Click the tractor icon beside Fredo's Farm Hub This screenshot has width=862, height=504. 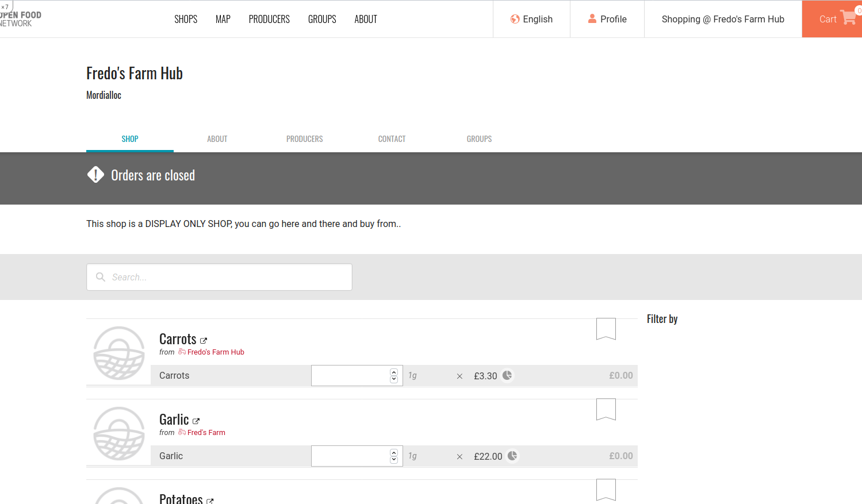[182, 352]
